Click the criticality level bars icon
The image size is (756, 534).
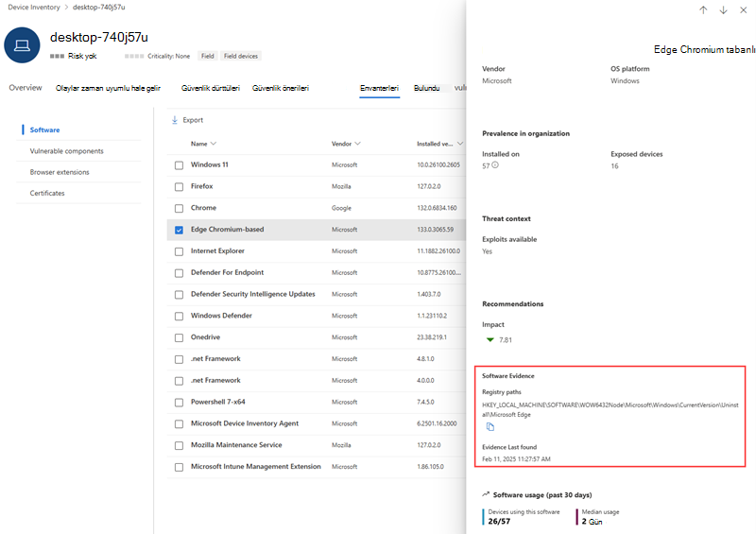(x=134, y=56)
